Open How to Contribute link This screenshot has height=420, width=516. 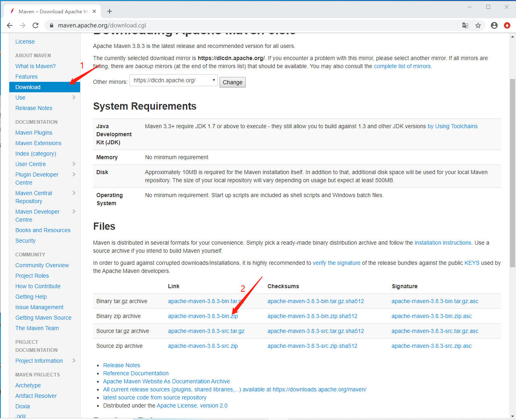[38, 286]
